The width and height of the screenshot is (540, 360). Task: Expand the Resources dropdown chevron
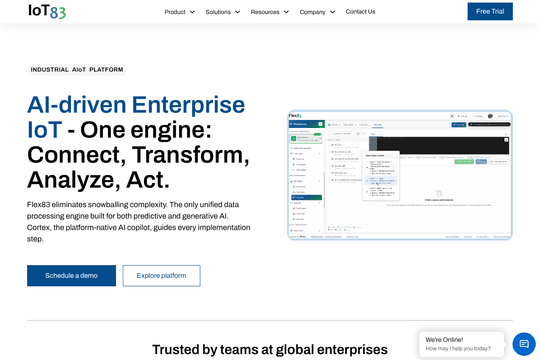[286, 12]
